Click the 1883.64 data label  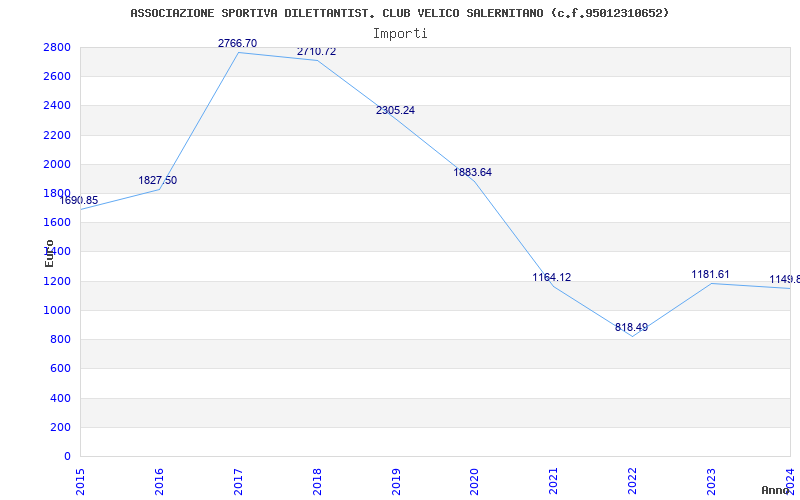[x=472, y=172]
